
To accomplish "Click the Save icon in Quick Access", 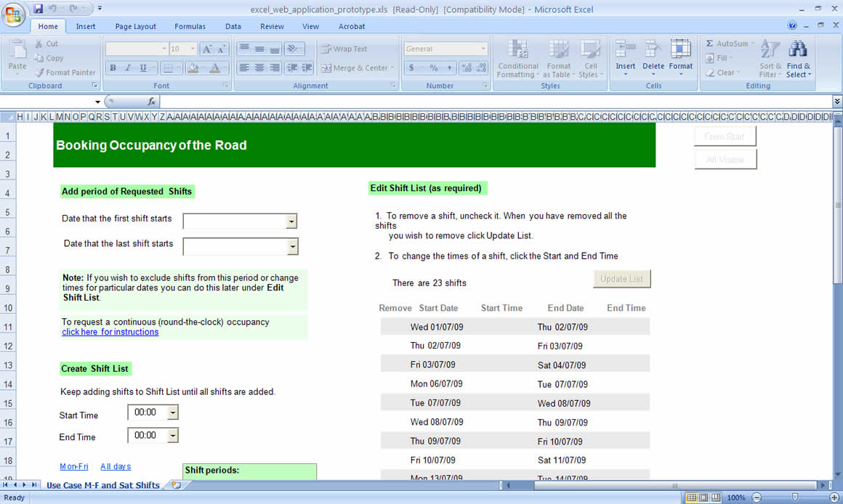I will point(39,9).
